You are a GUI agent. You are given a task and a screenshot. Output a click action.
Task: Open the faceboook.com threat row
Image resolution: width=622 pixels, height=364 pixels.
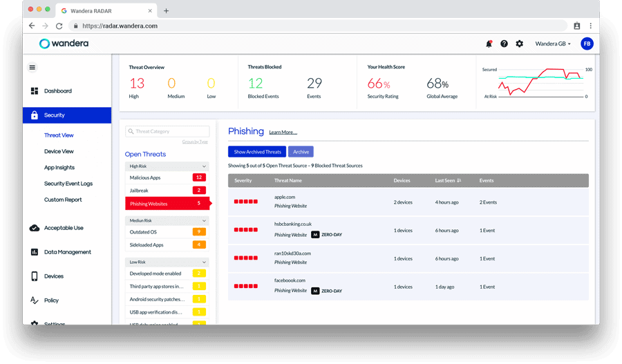click(408, 286)
